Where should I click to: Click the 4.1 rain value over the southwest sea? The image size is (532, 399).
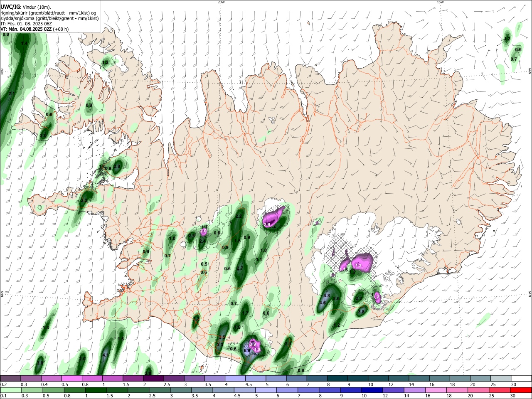[106, 355]
